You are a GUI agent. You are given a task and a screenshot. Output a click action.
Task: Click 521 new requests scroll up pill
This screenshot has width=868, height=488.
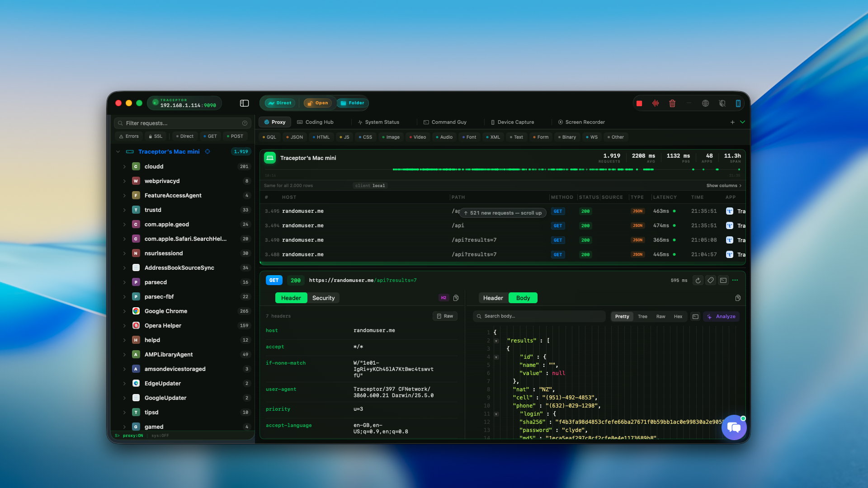(x=503, y=213)
